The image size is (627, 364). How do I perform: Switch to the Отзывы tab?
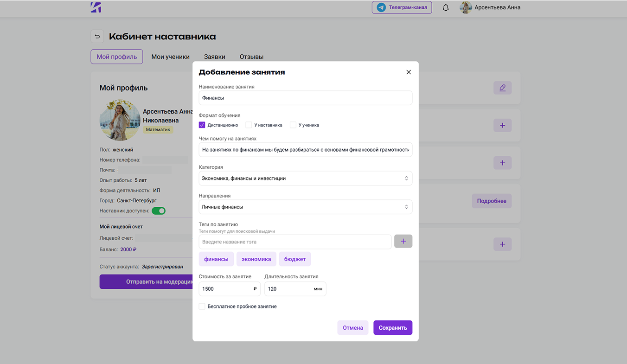pos(251,57)
